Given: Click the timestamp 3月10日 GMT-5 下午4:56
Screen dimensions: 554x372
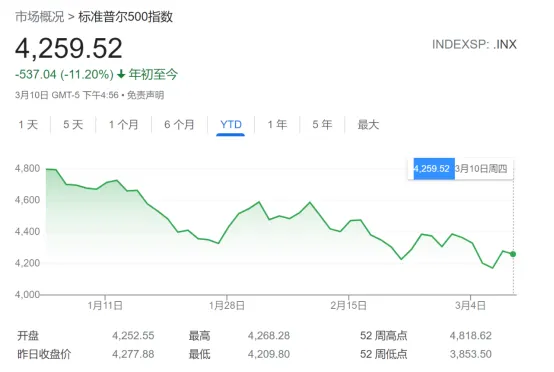Looking at the screenshot, I should (67, 95).
